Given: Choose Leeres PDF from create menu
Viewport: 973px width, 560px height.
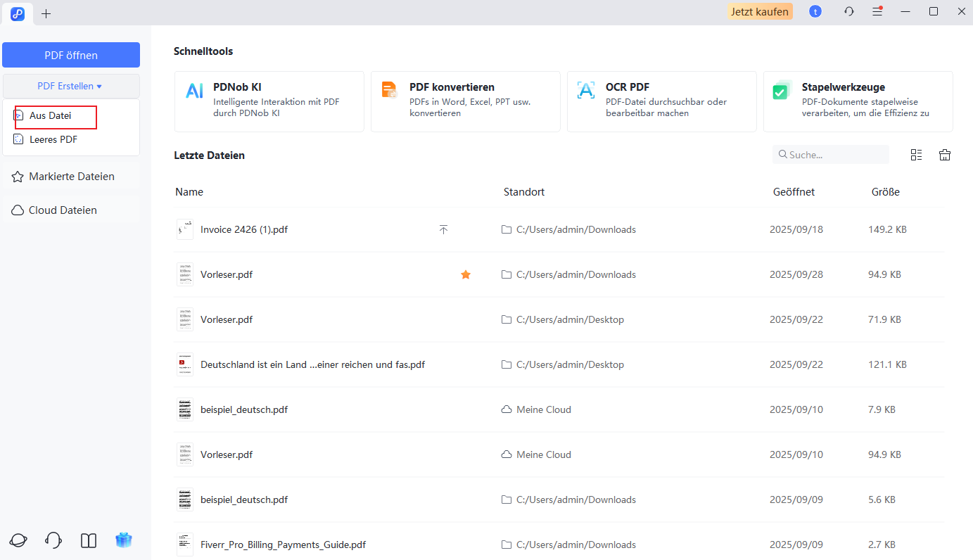Looking at the screenshot, I should [x=53, y=139].
